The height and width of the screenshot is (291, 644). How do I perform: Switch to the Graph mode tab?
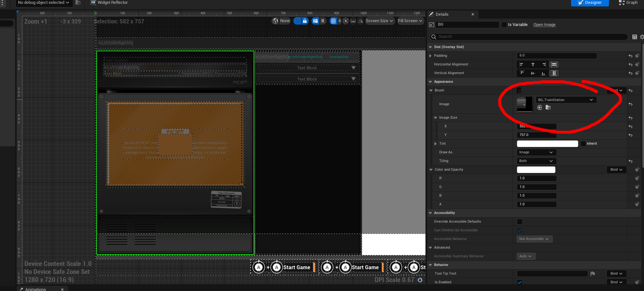(628, 3)
